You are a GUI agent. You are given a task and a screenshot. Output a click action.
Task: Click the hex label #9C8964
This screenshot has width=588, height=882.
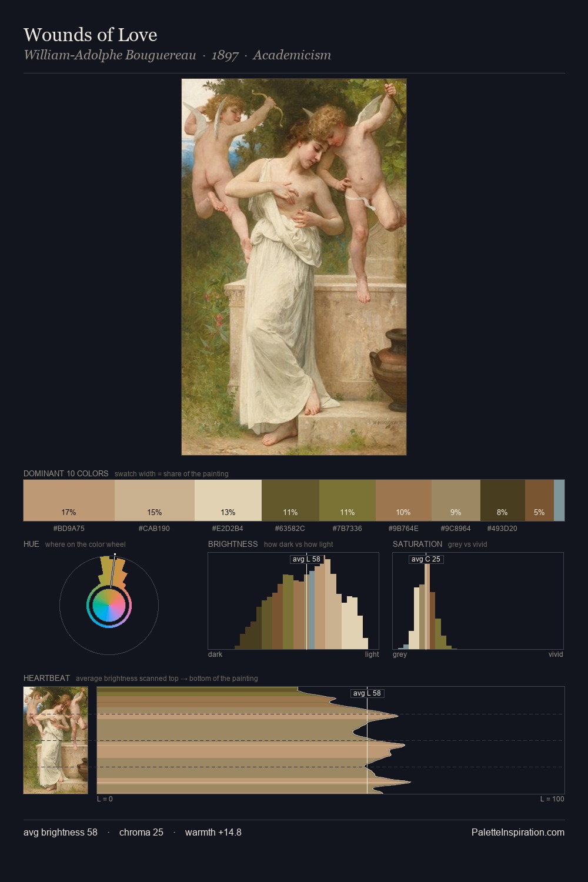(x=456, y=528)
